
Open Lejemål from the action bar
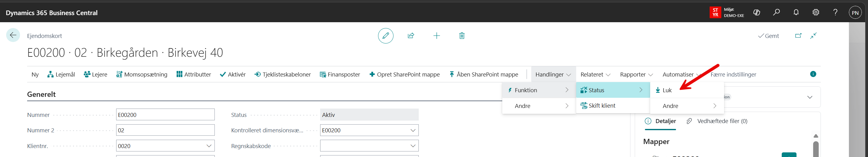(61, 75)
